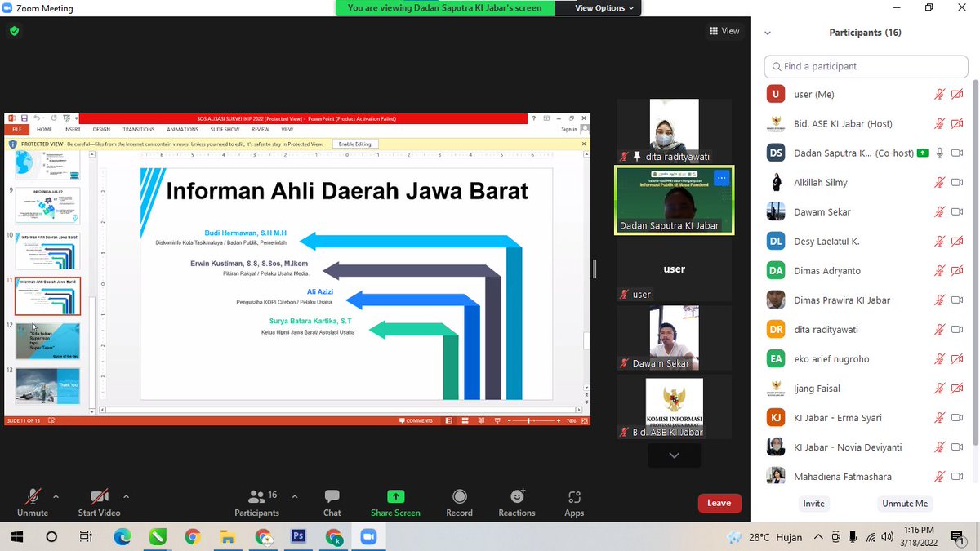980x551 pixels.
Task: Open View Options dropdown at top
Action: point(604,8)
